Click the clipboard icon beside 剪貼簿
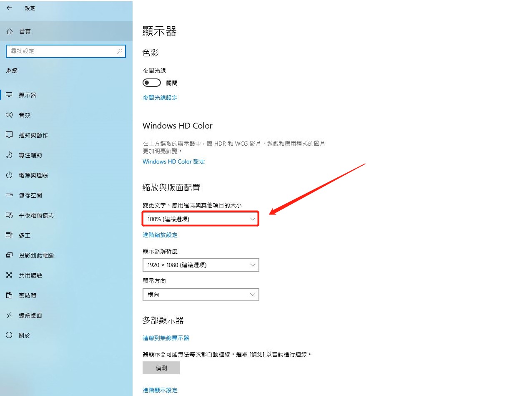This screenshot has height=396, width=532. (9, 295)
